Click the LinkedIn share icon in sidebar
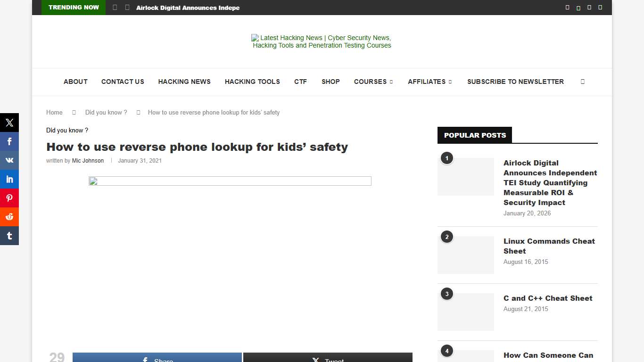The width and height of the screenshot is (644, 362). tap(9, 179)
